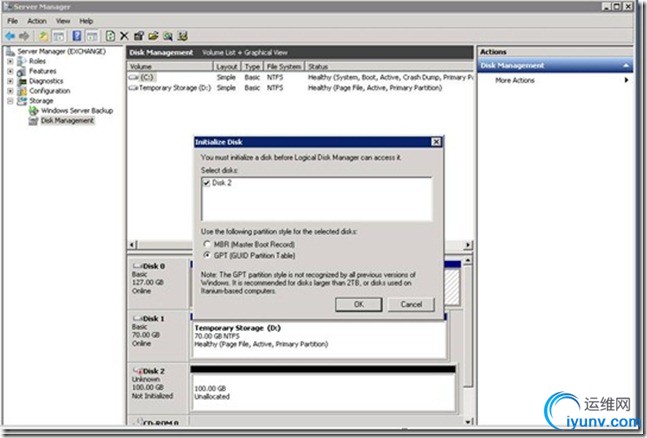The height and width of the screenshot is (438, 647).
Task: Select the Disk 2 unallocated 100.00 GB region
Action: (323, 391)
